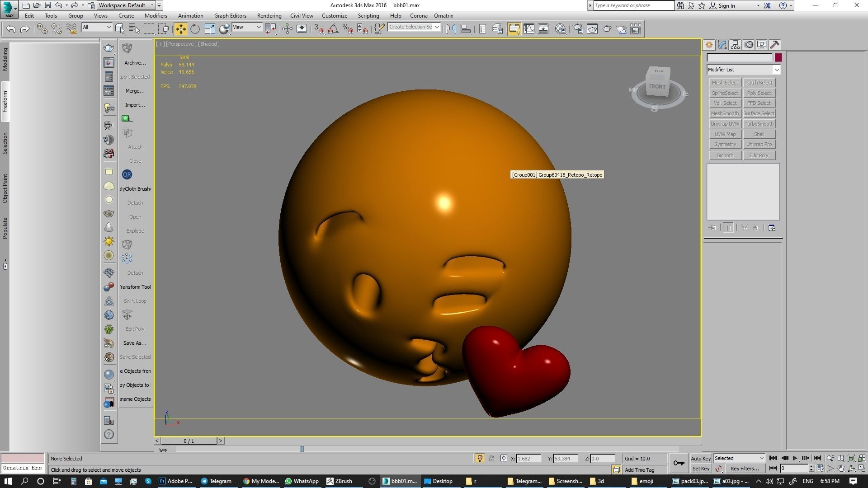Open the Motion panel tab
868x488 pixels.
(x=749, y=45)
